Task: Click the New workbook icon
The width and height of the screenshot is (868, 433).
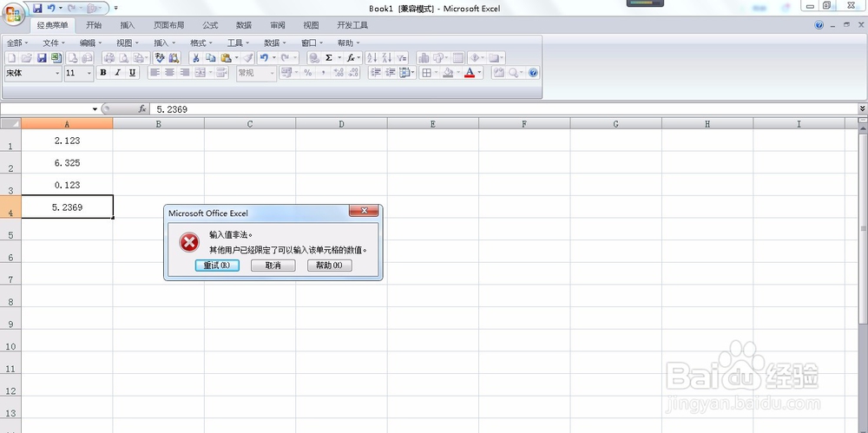Action: (x=11, y=57)
